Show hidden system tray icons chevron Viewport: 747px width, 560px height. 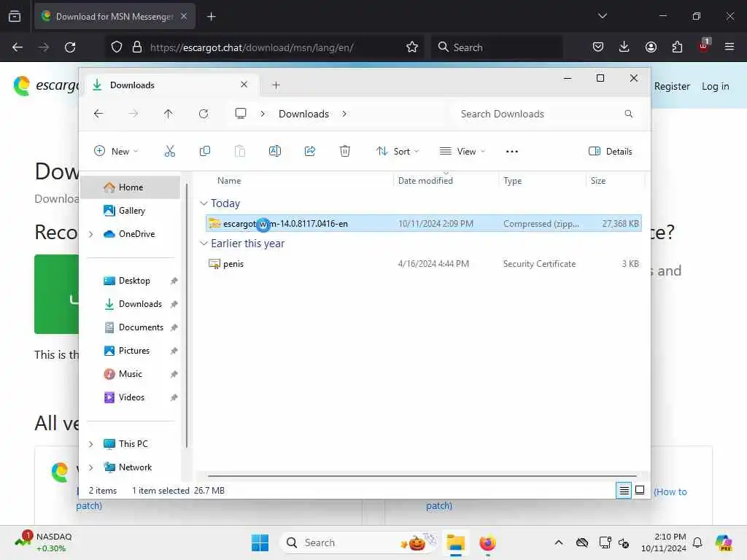(558, 542)
